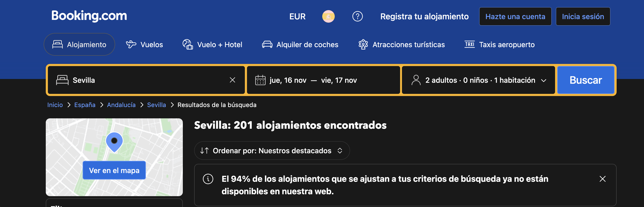Click the info icon in availability notice

[208, 179]
